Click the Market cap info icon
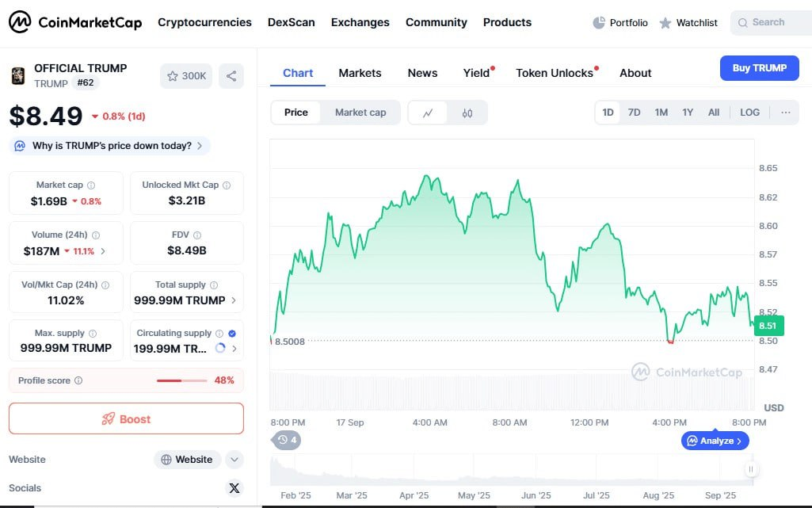The image size is (812, 508). (x=91, y=185)
